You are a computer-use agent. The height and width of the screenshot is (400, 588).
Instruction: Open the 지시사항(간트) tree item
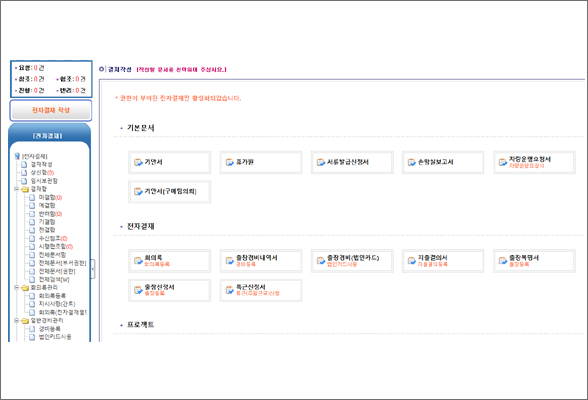[57, 304]
